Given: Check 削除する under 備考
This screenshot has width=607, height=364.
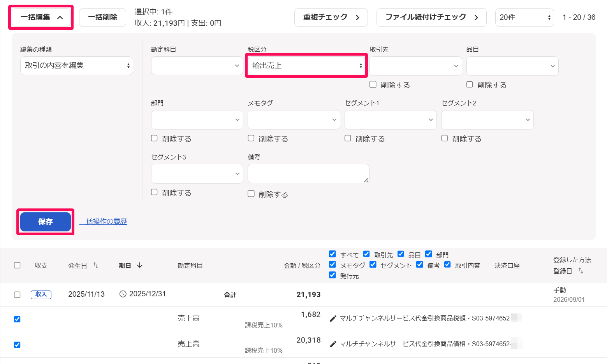Looking at the screenshot, I should click(x=251, y=194).
